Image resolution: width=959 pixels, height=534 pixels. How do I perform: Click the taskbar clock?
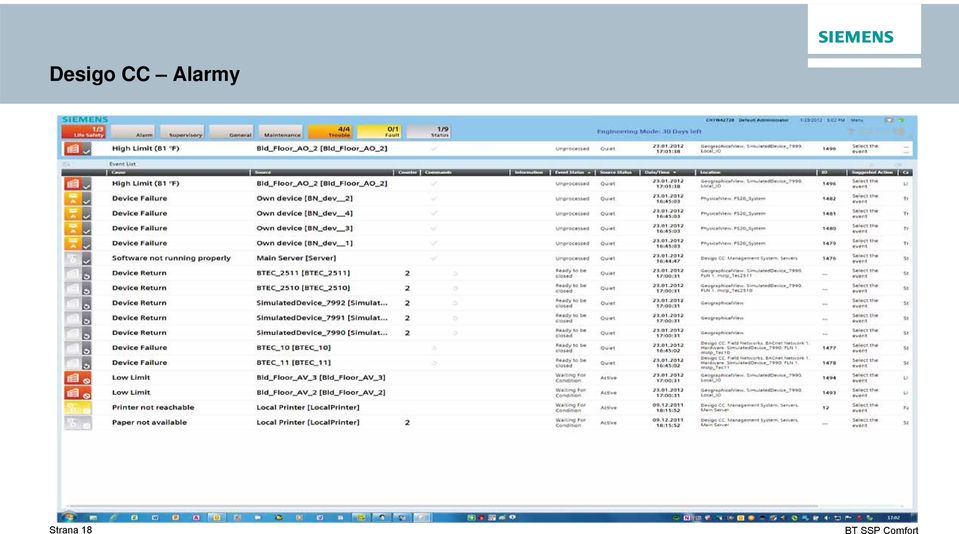pos(893,517)
